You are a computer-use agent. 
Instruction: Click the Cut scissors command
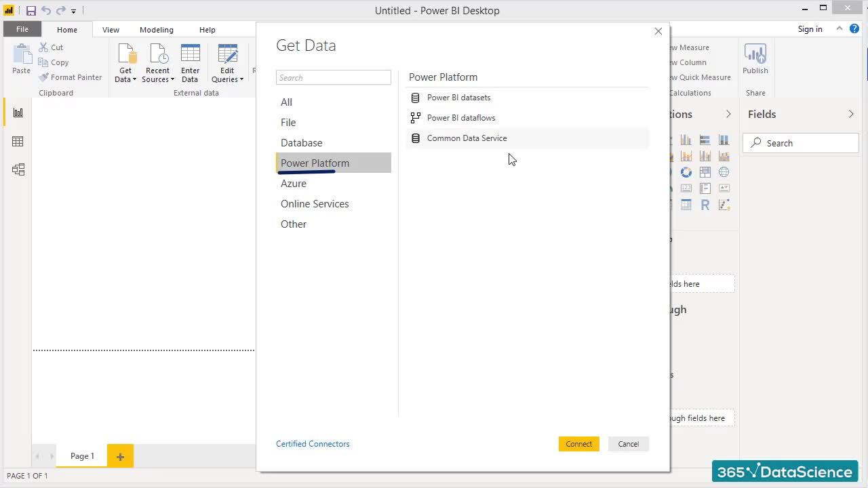tap(51, 47)
